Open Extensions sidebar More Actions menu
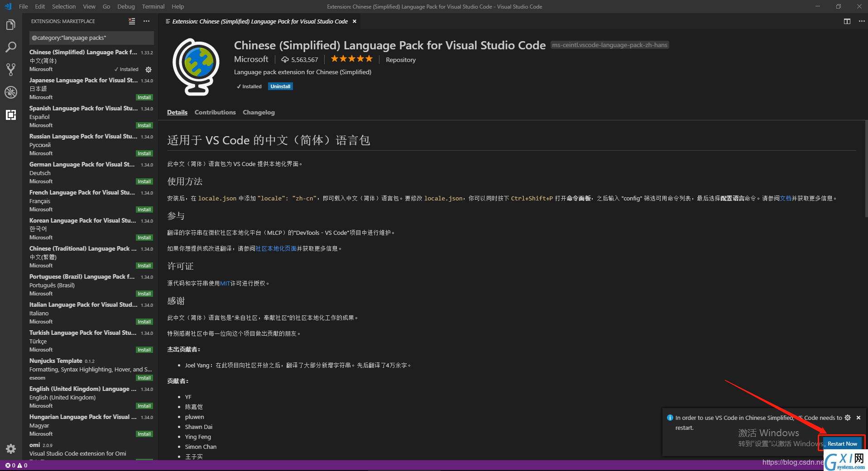Image resolution: width=868 pixels, height=471 pixels. tap(146, 21)
